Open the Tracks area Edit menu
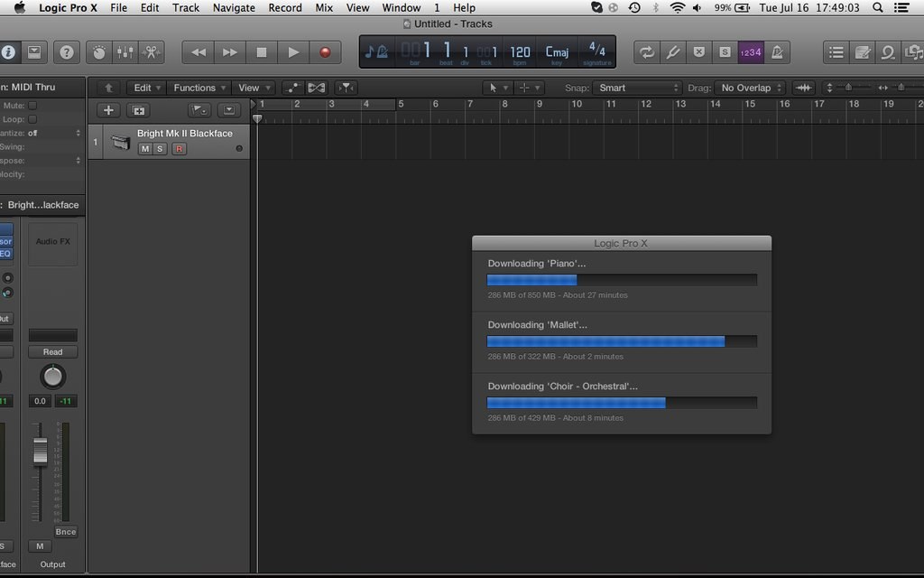This screenshot has height=578, width=924. (146, 88)
